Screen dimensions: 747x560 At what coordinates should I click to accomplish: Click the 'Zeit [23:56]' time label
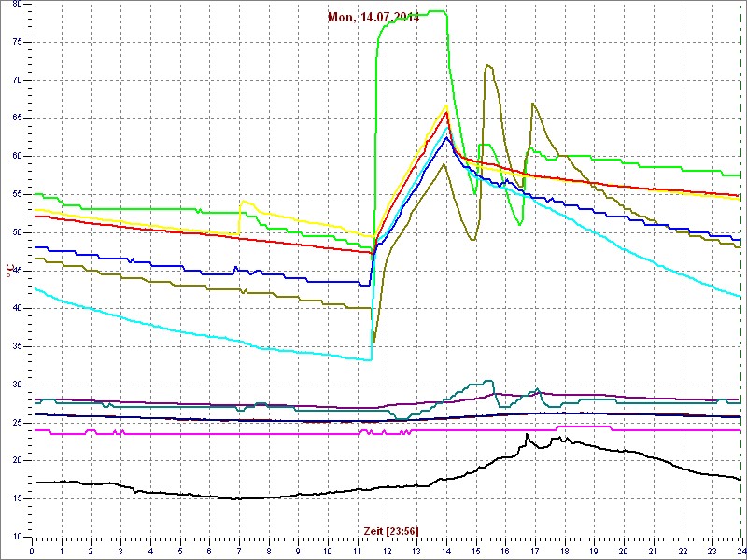click(391, 531)
